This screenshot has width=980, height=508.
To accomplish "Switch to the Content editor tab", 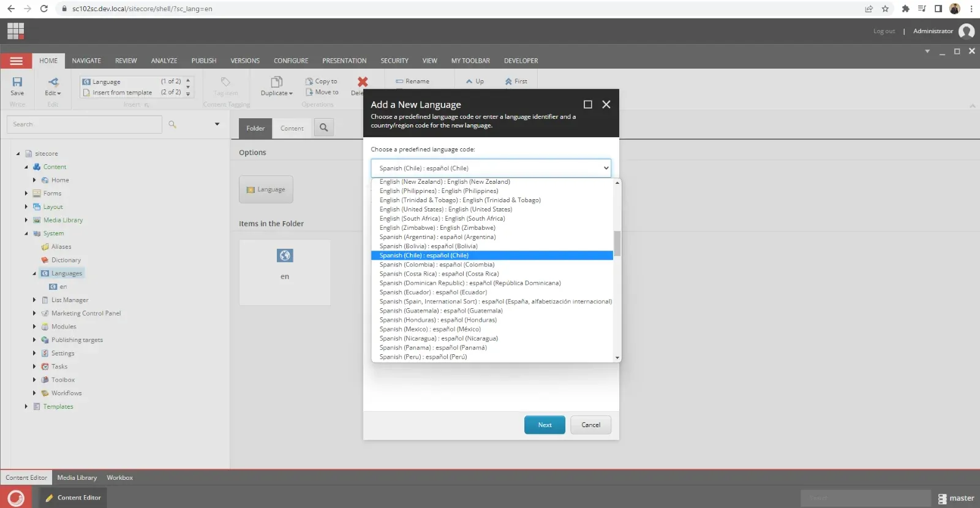I will (292, 128).
